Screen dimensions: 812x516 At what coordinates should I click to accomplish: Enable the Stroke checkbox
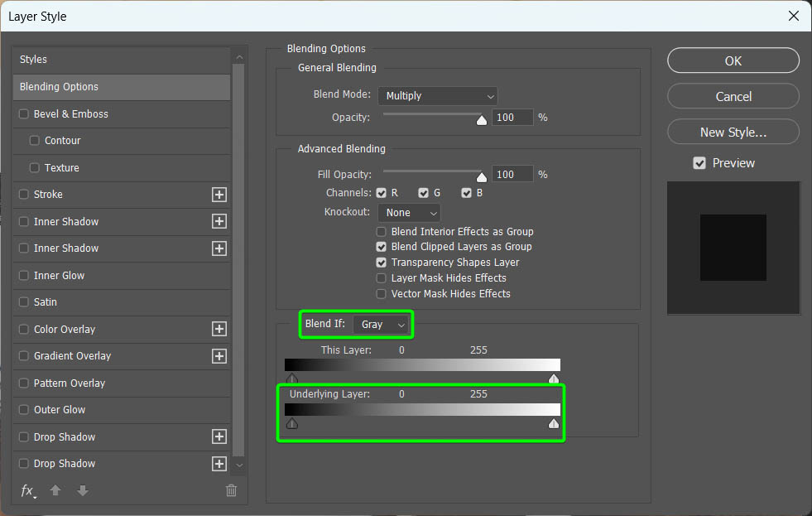coord(24,195)
